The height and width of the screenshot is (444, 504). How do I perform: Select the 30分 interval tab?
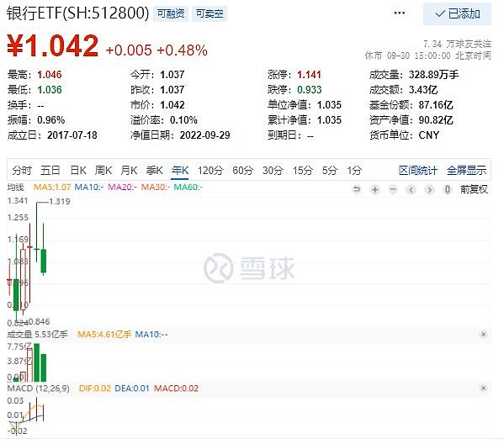tap(273, 170)
